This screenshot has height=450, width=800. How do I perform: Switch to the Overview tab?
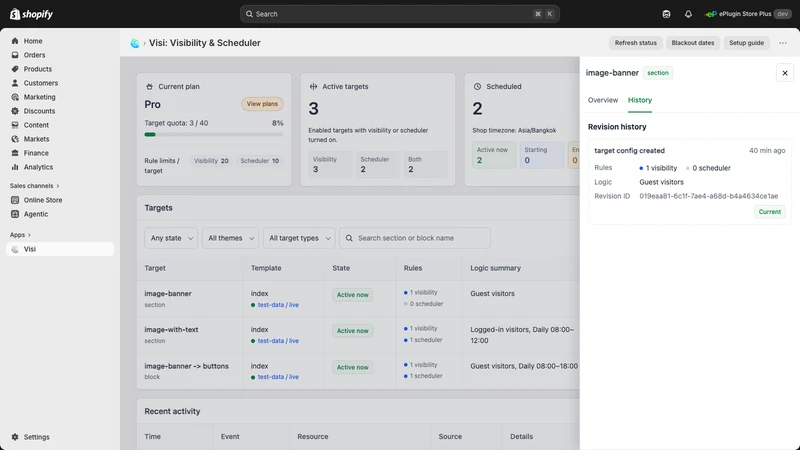(603, 100)
